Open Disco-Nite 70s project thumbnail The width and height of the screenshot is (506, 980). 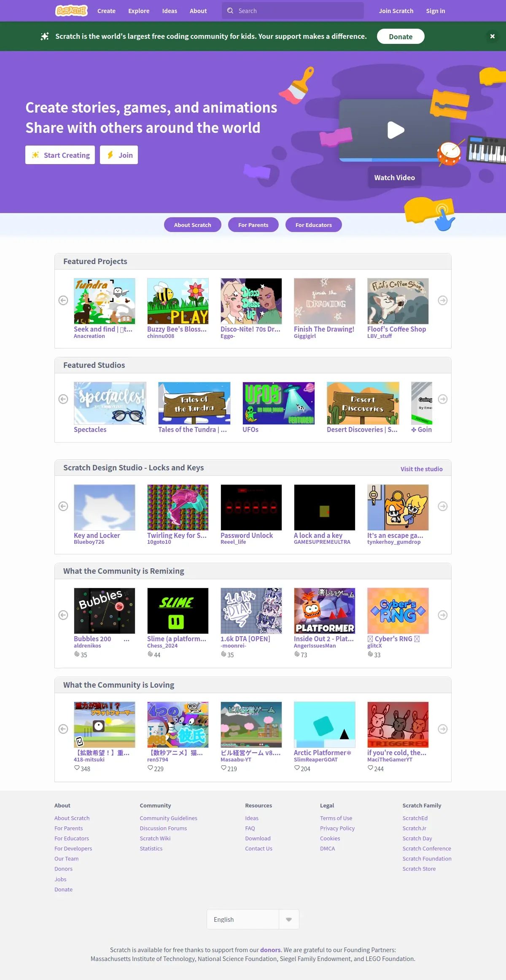(251, 301)
